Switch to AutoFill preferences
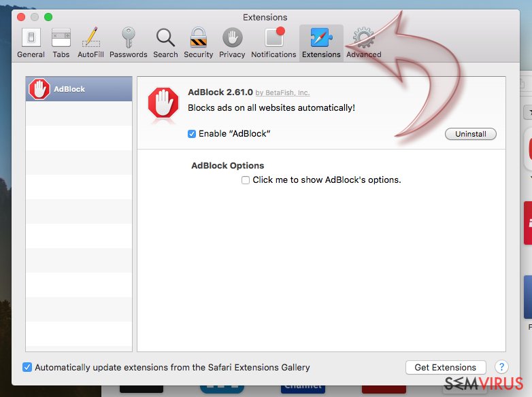Screen dimensions: 532x397 (x=90, y=43)
